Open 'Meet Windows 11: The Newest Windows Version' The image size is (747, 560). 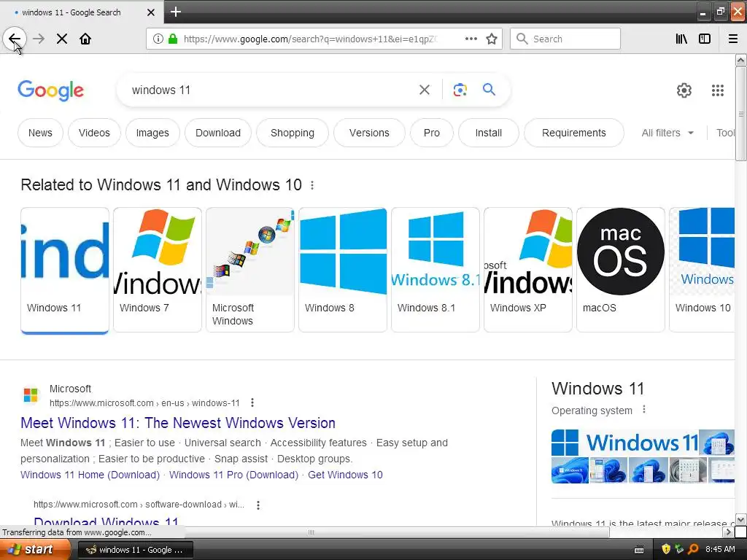pyautogui.click(x=178, y=423)
